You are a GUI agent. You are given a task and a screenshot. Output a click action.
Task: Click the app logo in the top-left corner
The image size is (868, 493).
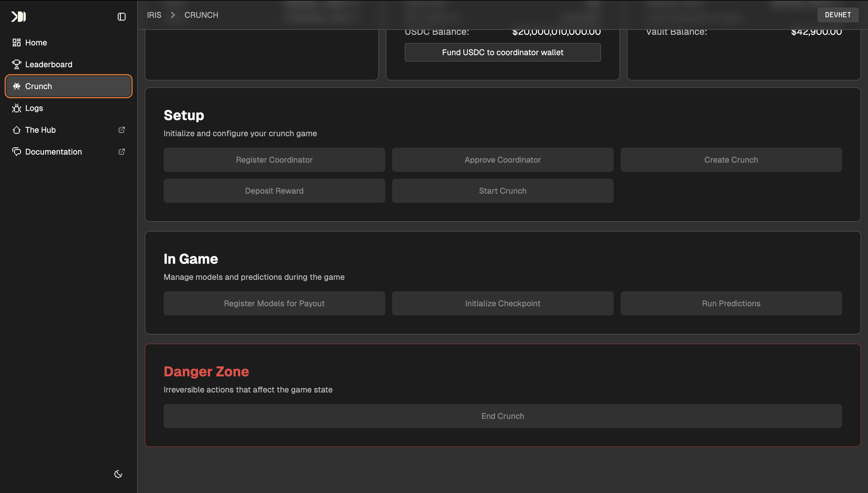point(19,17)
